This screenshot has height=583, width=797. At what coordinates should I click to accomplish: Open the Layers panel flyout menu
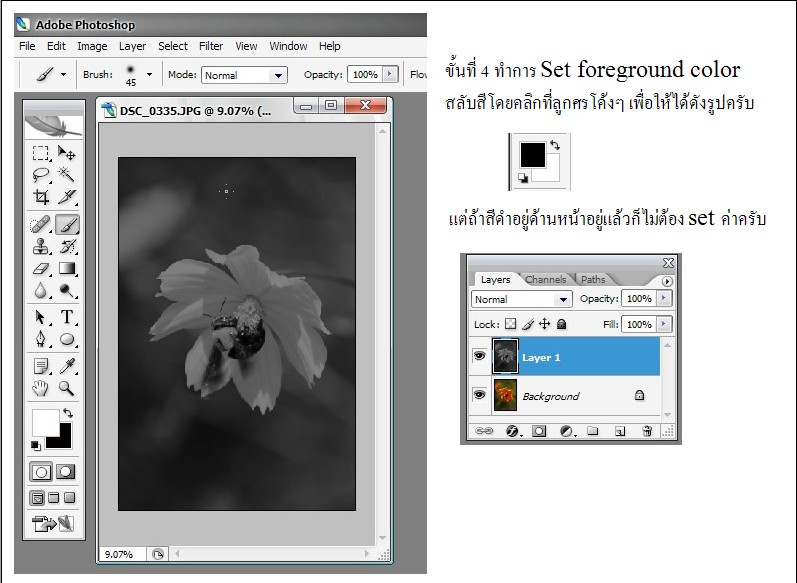pos(667,281)
